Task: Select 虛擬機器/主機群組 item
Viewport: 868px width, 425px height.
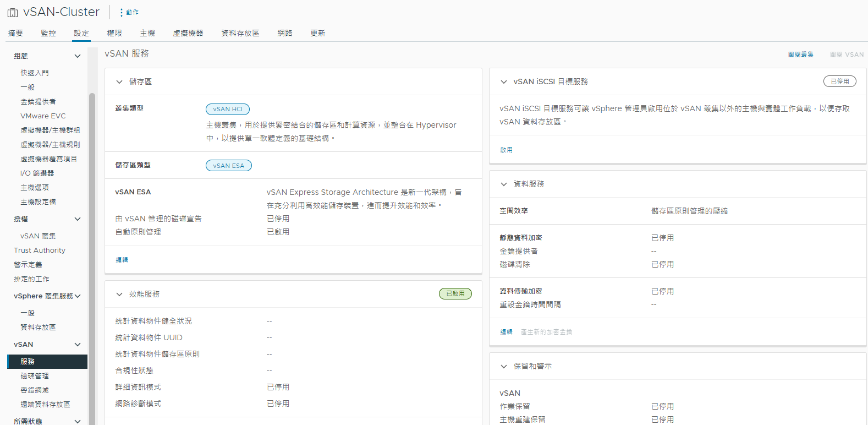Action: (x=50, y=130)
